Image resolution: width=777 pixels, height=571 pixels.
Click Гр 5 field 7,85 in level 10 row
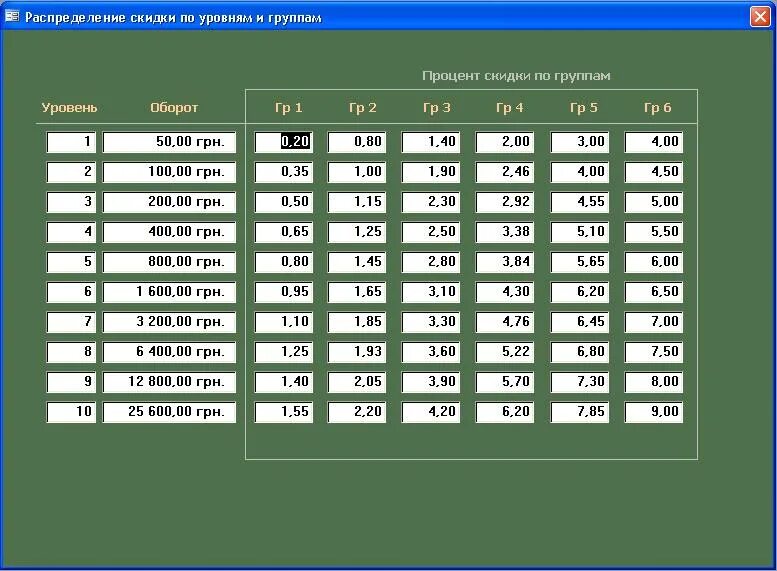[x=580, y=412]
